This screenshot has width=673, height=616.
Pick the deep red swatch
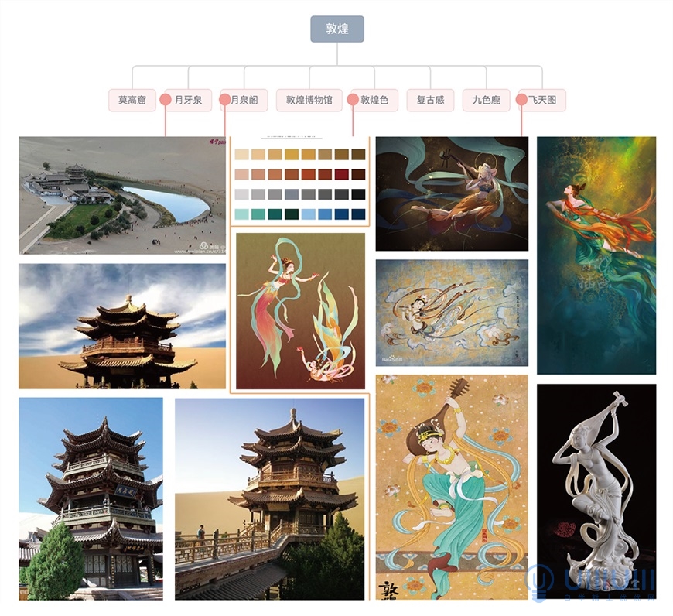(x=342, y=174)
